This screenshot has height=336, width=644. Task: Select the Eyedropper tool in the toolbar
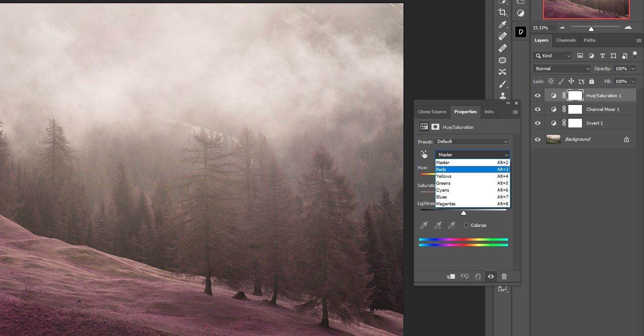[503, 24]
